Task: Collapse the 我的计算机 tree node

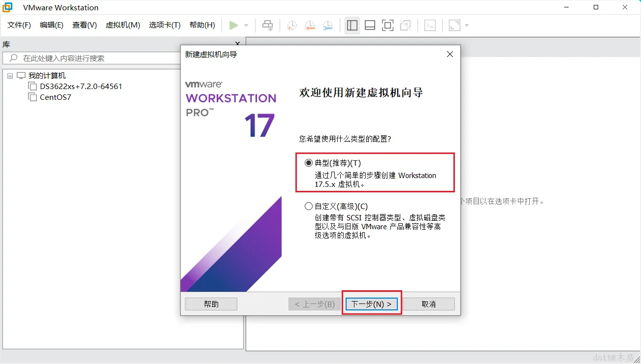Action: coord(10,76)
